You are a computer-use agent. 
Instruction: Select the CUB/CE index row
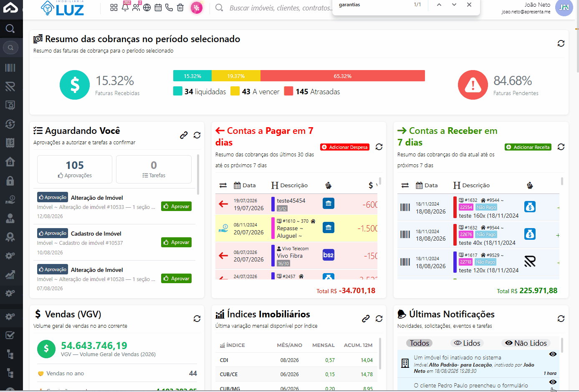pyautogui.click(x=296, y=374)
